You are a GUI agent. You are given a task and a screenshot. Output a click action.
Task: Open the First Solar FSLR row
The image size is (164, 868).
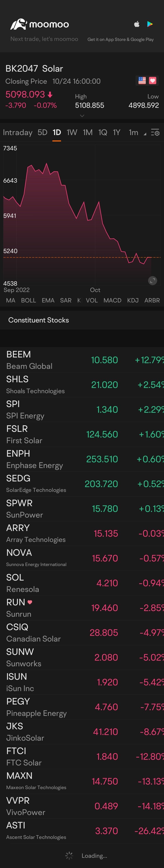[x=82, y=434]
